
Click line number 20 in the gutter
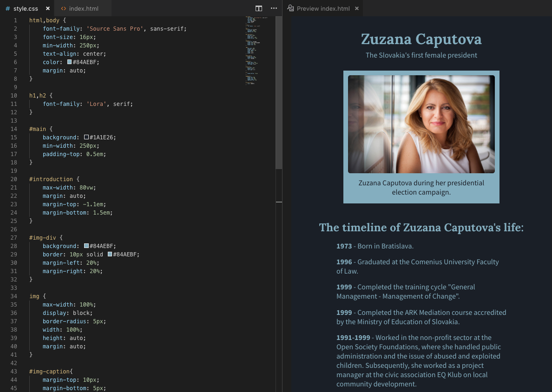pos(13,179)
